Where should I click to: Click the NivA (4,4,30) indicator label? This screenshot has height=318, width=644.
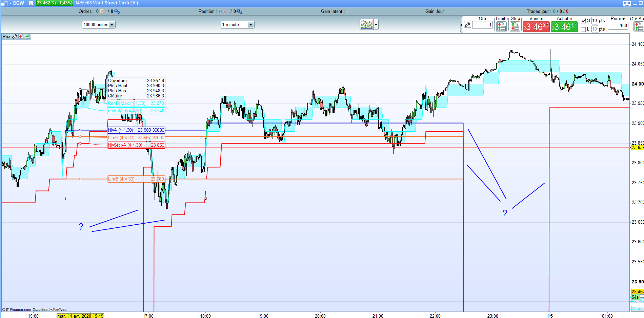(x=120, y=130)
